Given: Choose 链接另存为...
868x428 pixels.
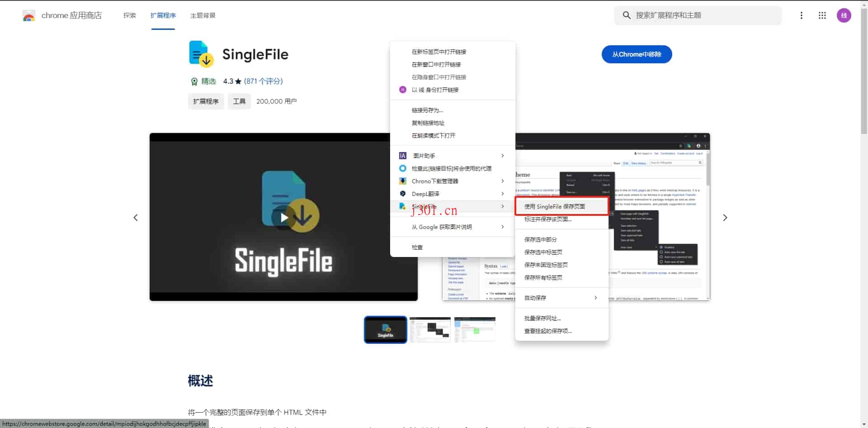Looking at the screenshot, I should [453, 110].
